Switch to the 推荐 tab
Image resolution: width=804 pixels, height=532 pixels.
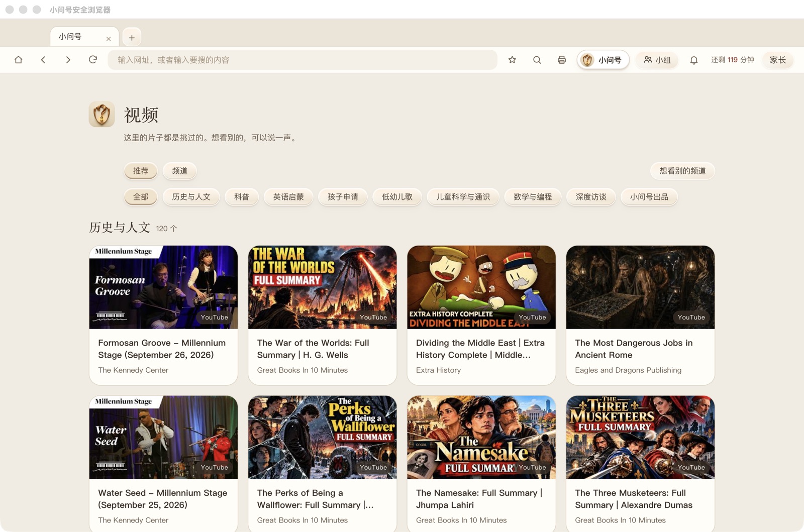coord(141,171)
